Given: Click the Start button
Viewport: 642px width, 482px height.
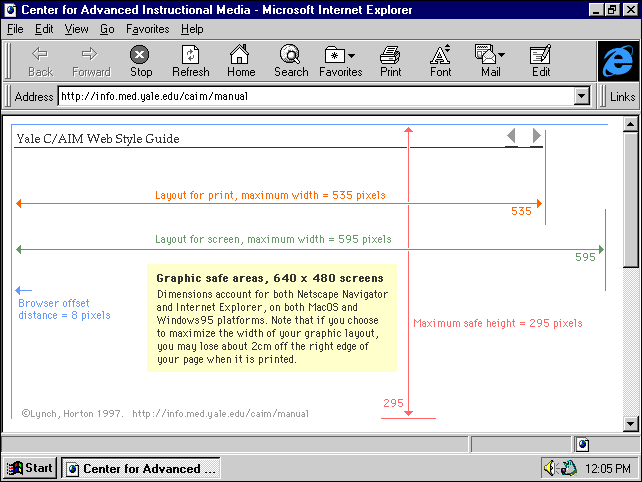Looking at the screenshot, I should 30,468.
